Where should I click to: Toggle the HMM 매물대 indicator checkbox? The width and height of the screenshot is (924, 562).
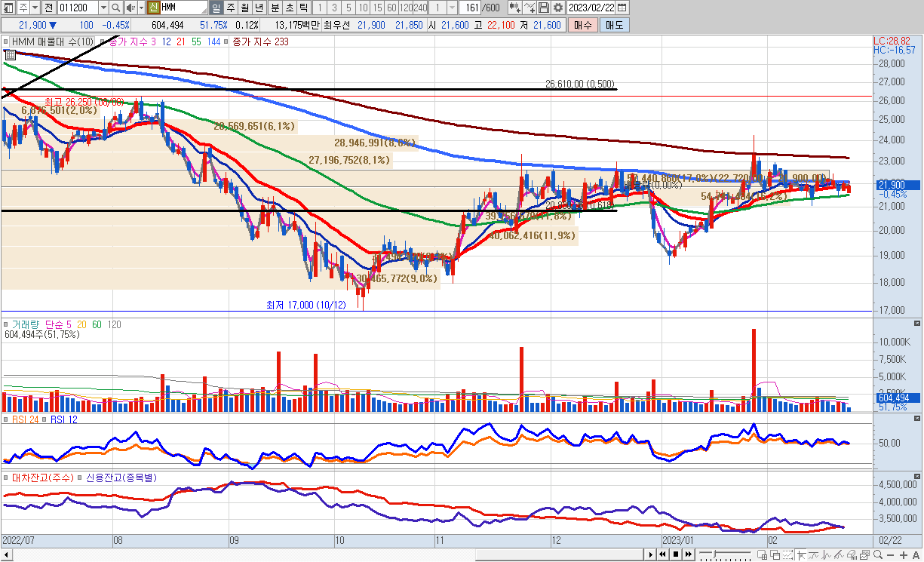tap(6, 41)
